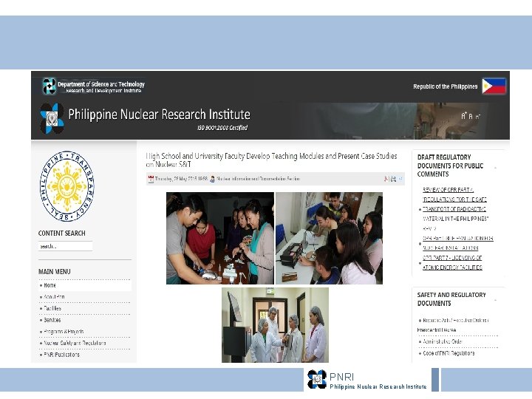Click the DOST logo in top banner
The image size is (532, 399).
pos(50,86)
